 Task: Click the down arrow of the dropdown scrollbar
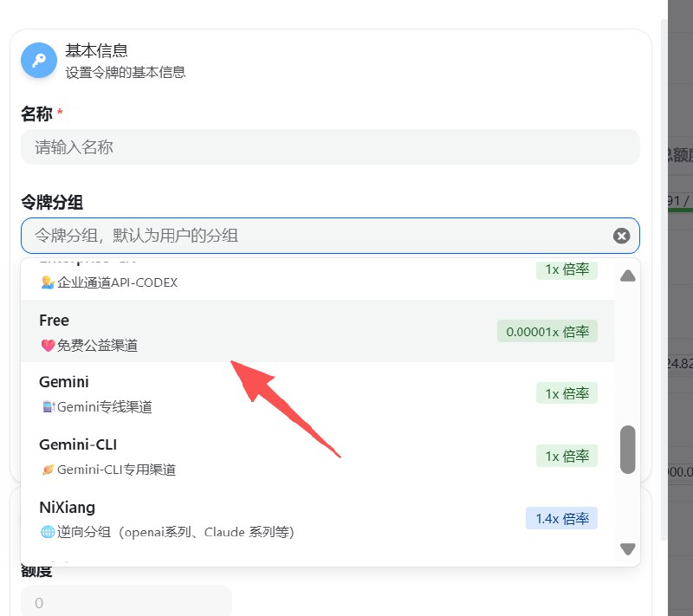click(x=628, y=548)
